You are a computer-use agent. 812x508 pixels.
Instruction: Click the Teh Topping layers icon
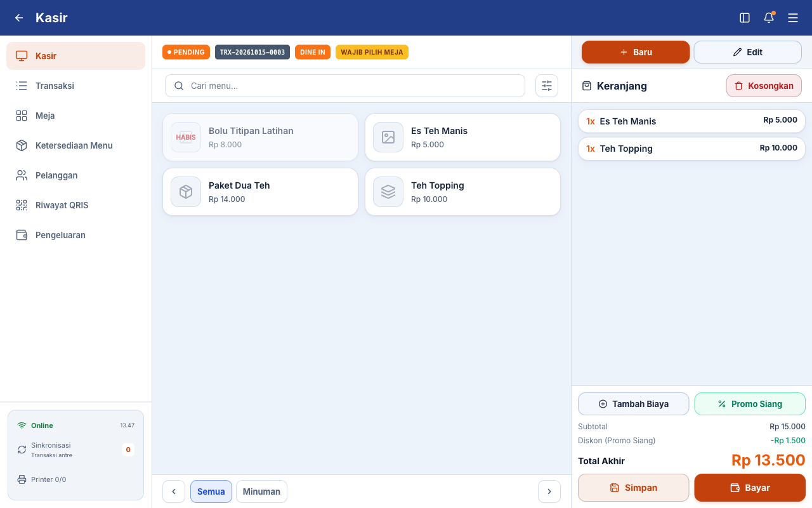coord(388,192)
